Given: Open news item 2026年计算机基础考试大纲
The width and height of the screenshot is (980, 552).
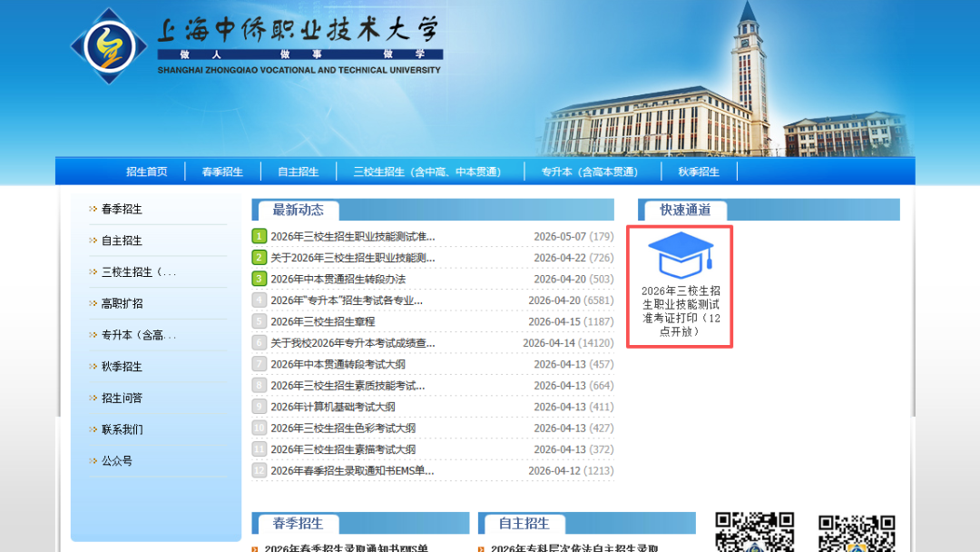Looking at the screenshot, I should 332,407.
